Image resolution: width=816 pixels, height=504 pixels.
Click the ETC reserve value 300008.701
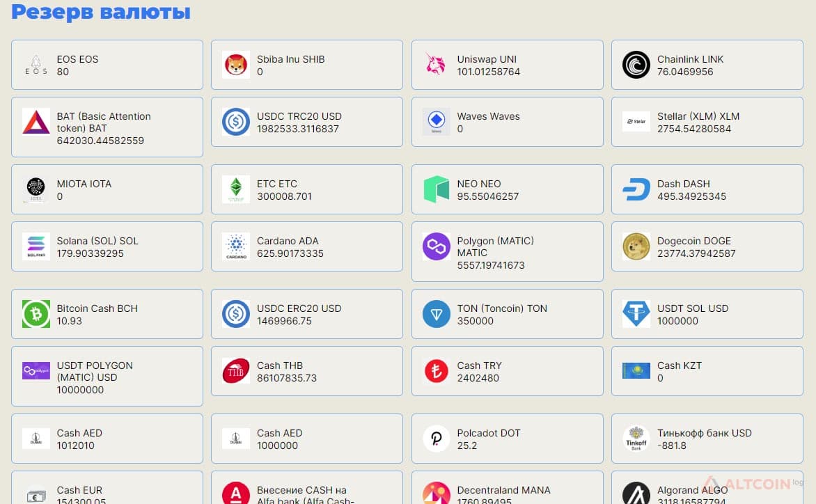284,196
